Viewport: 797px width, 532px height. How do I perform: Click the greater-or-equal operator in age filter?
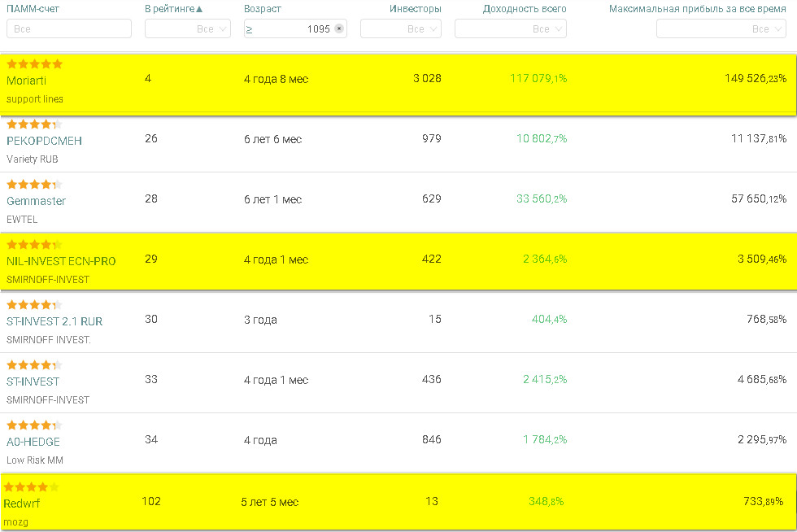click(x=249, y=29)
